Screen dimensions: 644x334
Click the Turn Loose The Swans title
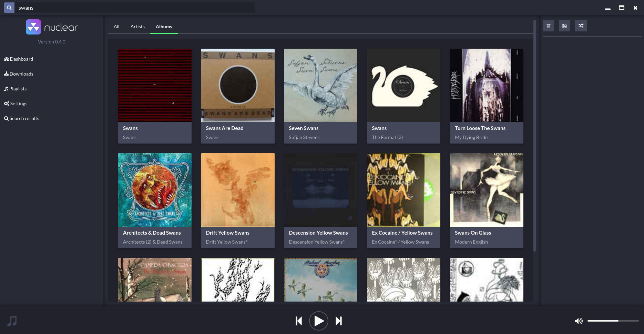tap(480, 128)
